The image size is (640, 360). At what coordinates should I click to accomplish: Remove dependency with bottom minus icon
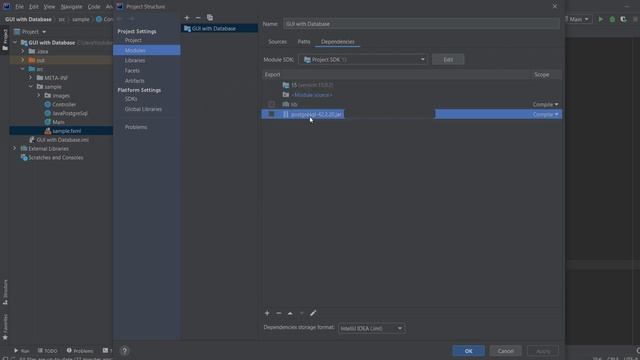279,313
